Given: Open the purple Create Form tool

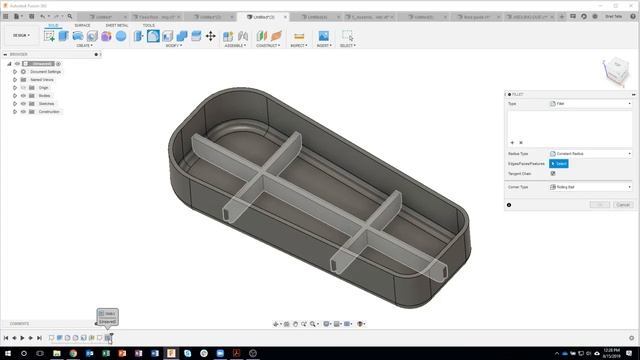Looking at the screenshot, I should pyautogui.click(x=107, y=36).
